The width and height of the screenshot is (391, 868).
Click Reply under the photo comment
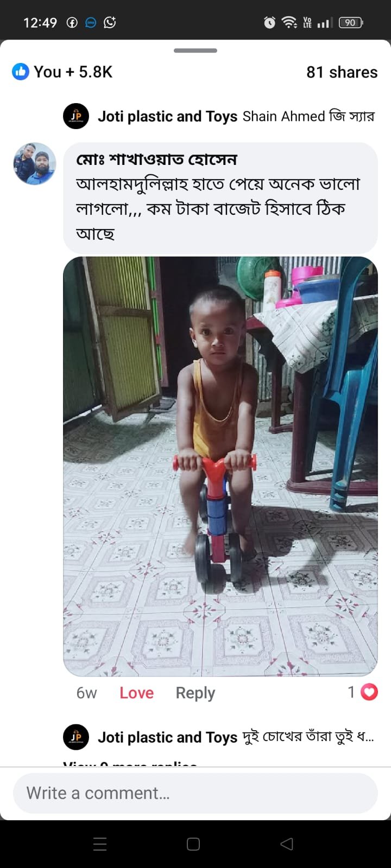[x=195, y=693]
